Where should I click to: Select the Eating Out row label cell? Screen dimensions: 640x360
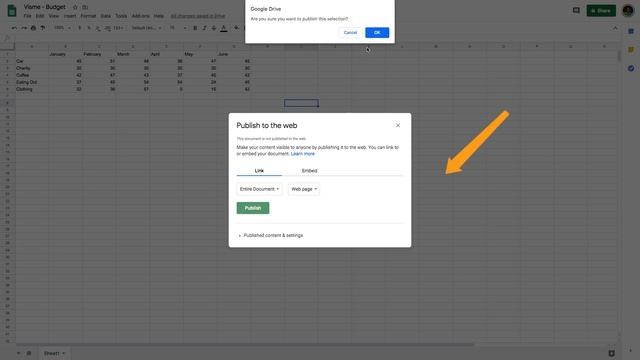coord(32,82)
